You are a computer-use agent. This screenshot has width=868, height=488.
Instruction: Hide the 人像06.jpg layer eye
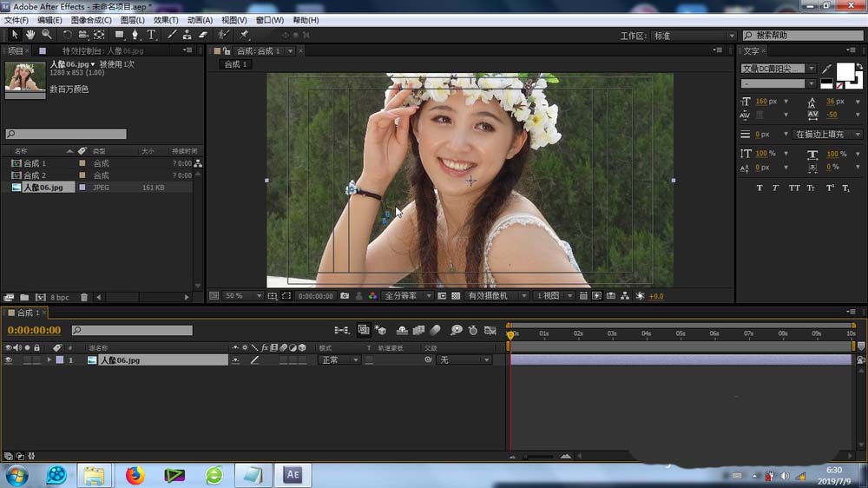click(x=9, y=360)
